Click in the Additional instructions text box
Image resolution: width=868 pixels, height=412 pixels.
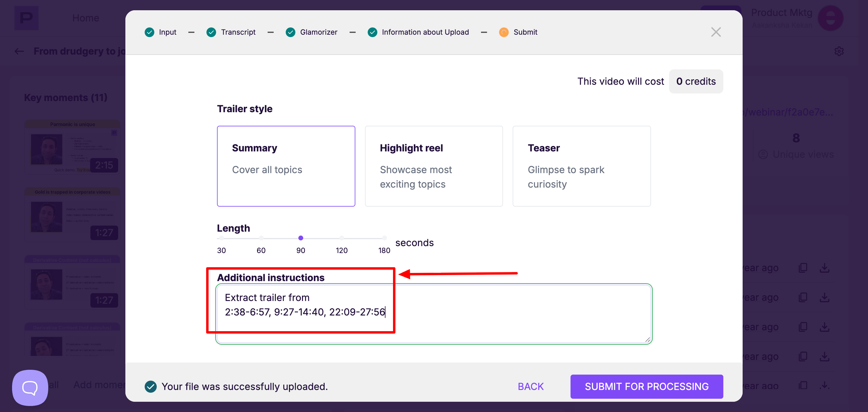[x=434, y=314]
